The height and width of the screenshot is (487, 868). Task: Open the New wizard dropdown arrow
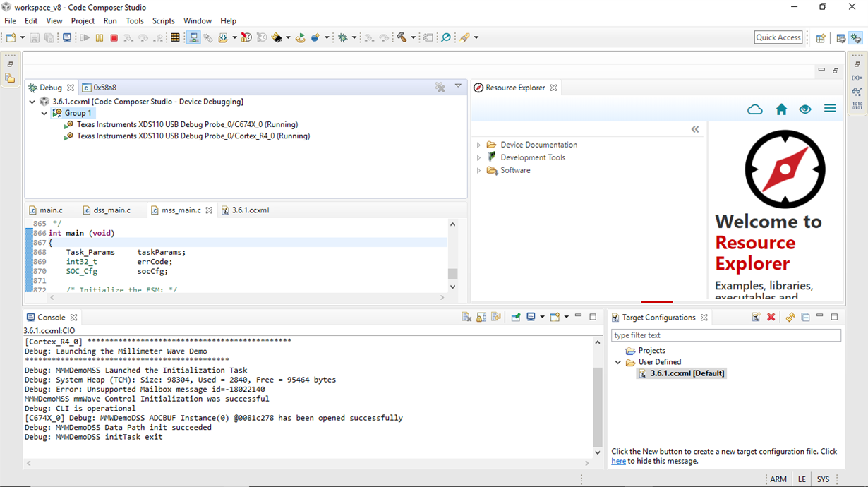pos(23,37)
